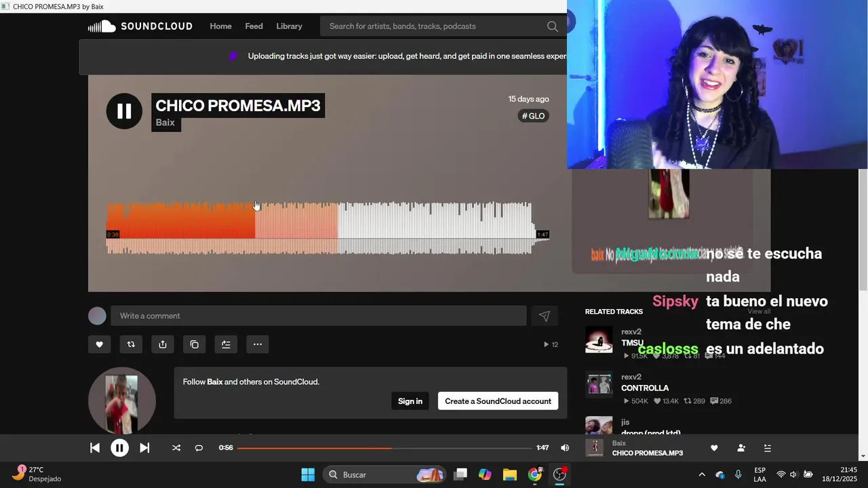Image resolution: width=868 pixels, height=488 pixels.
Task: Add the track to Next up
Action: [226, 344]
